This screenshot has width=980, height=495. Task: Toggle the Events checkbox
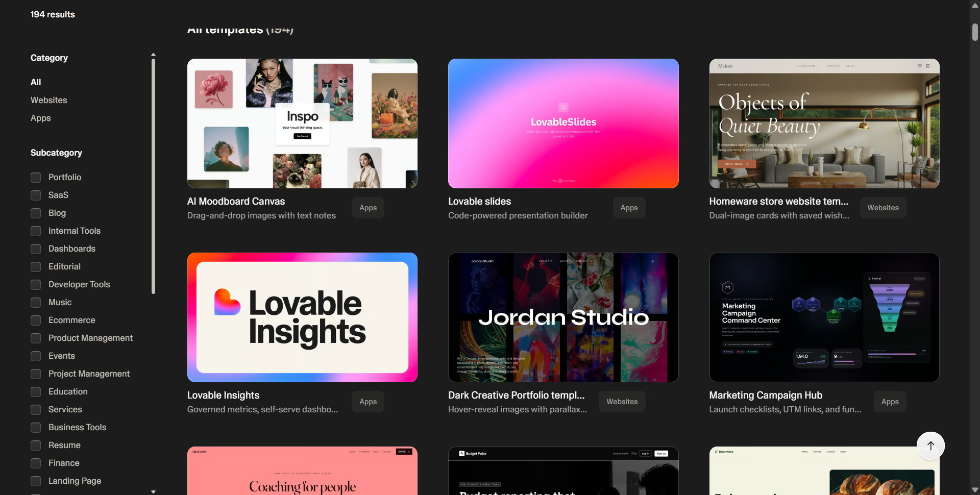(x=36, y=356)
